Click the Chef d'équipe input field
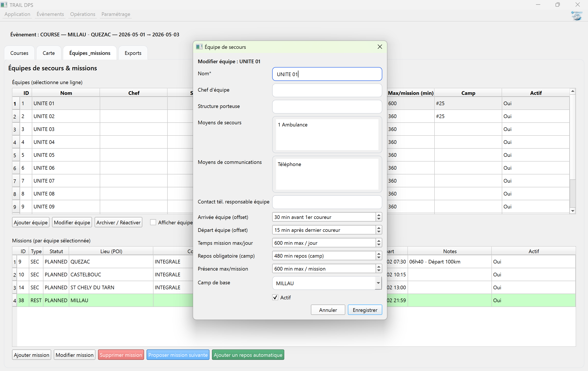 point(327,90)
